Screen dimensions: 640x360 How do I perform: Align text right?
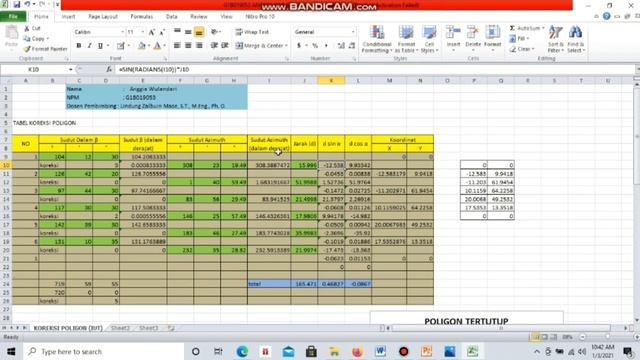click(199, 46)
